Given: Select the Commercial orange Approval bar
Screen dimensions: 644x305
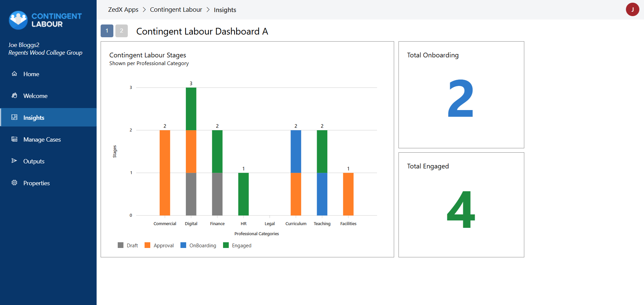Looking at the screenshot, I should 165,173.
